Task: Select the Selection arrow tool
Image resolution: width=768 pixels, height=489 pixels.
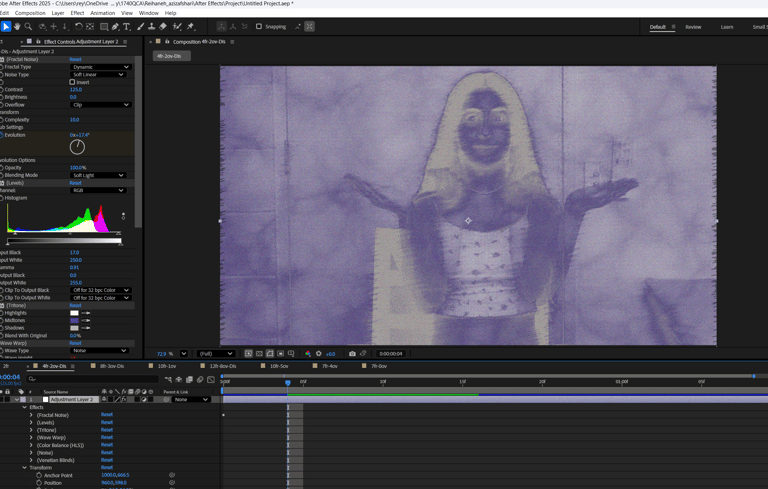Action: tap(6, 26)
